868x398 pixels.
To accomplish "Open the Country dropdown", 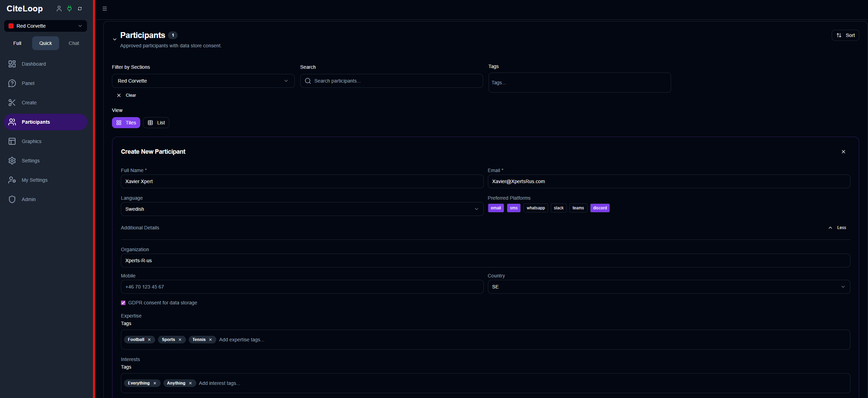I will click(669, 287).
